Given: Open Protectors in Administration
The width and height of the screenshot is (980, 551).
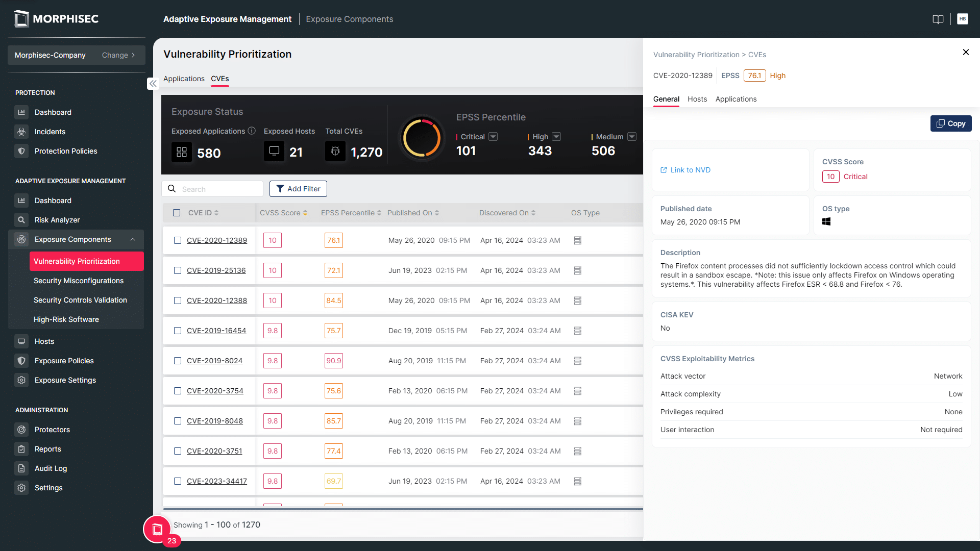Looking at the screenshot, I should [52, 430].
